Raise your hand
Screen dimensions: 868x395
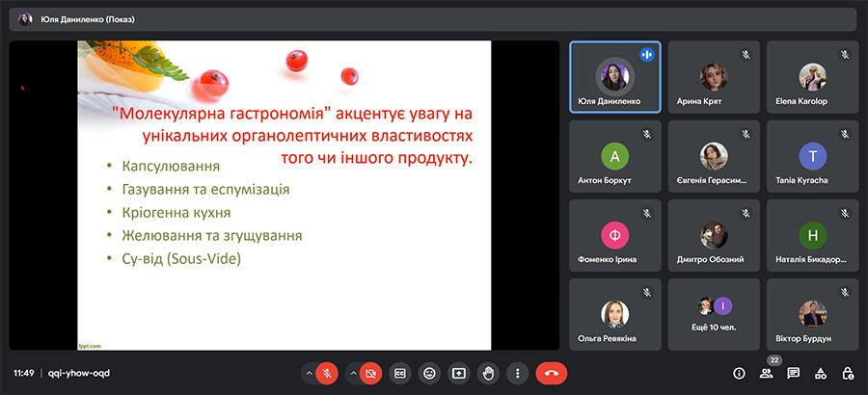coord(488,374)
